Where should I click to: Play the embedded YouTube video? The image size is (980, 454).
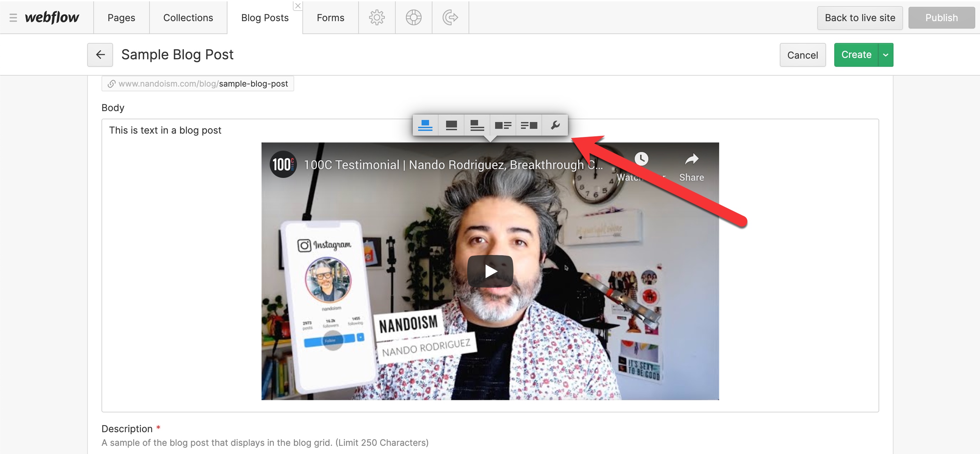pos(490,271)
